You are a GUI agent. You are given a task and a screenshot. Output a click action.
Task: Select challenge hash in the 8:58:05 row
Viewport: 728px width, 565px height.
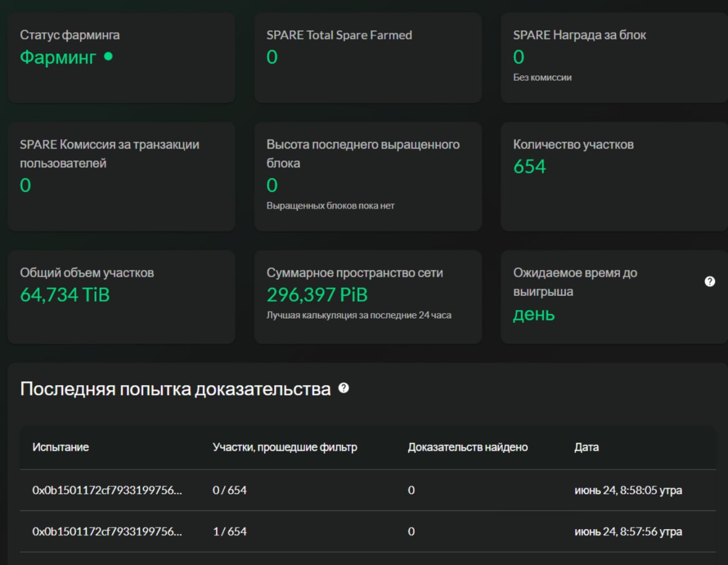tap(107, 490)
